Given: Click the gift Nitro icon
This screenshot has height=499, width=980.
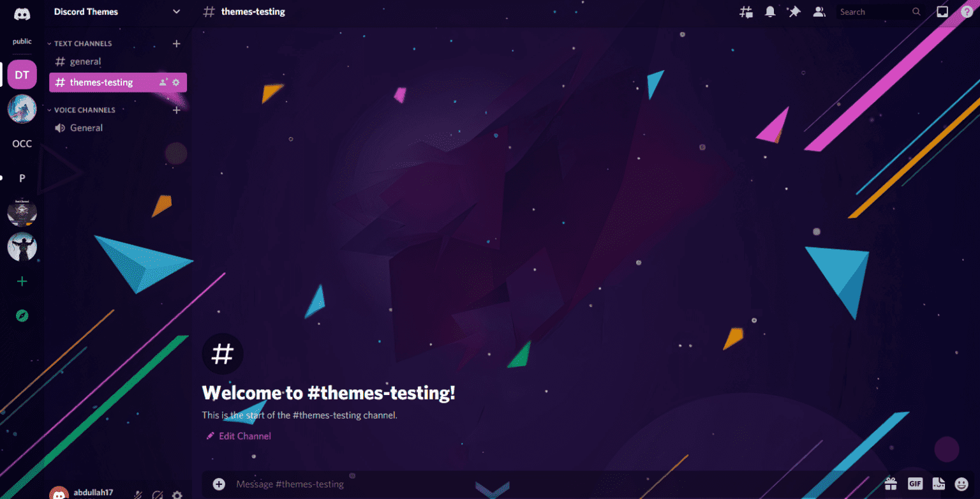Looking at the screenshot, I should tap(891, 484).
